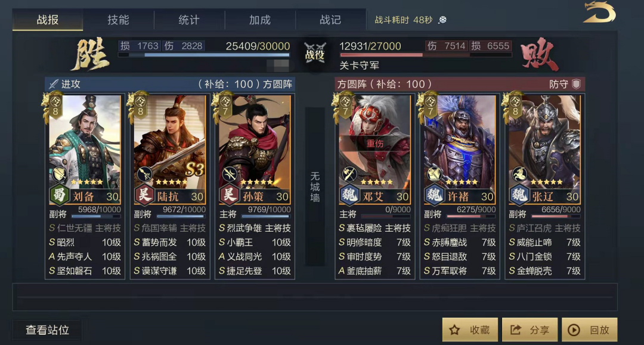Switch to the 技能 tab

tap(118, 20)
